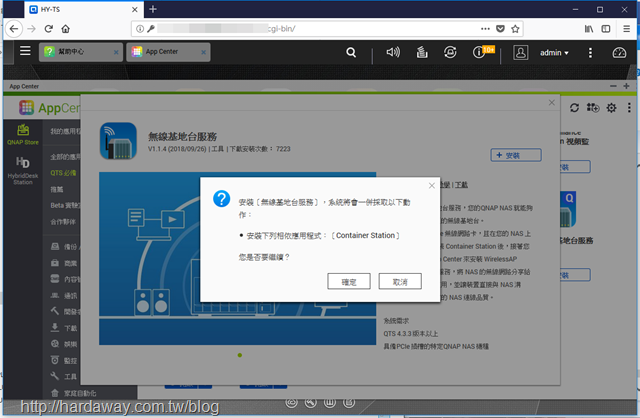Click the green carousel page dot
Viewport: 640px width, 418px height.
click(x=240, y=355)
